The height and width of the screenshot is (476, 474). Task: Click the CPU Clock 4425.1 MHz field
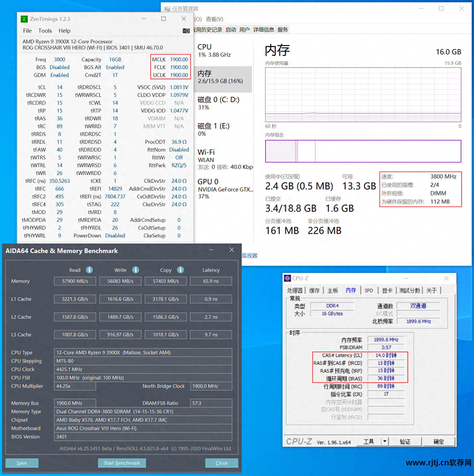click(x=143, y=369)
